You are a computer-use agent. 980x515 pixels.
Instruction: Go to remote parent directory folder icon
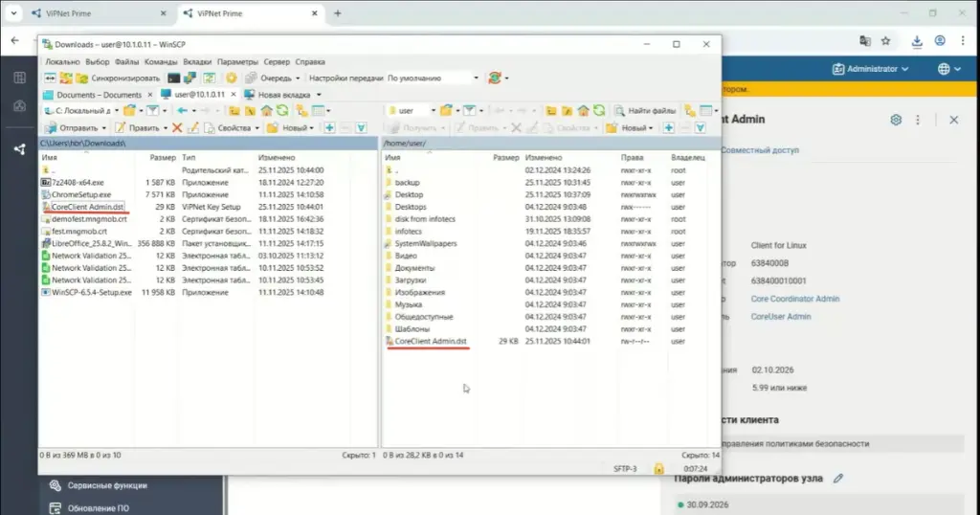point(550,111)
